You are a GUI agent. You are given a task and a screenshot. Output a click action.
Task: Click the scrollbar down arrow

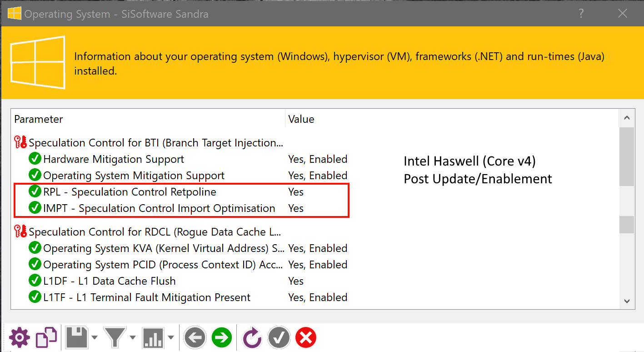627,301
